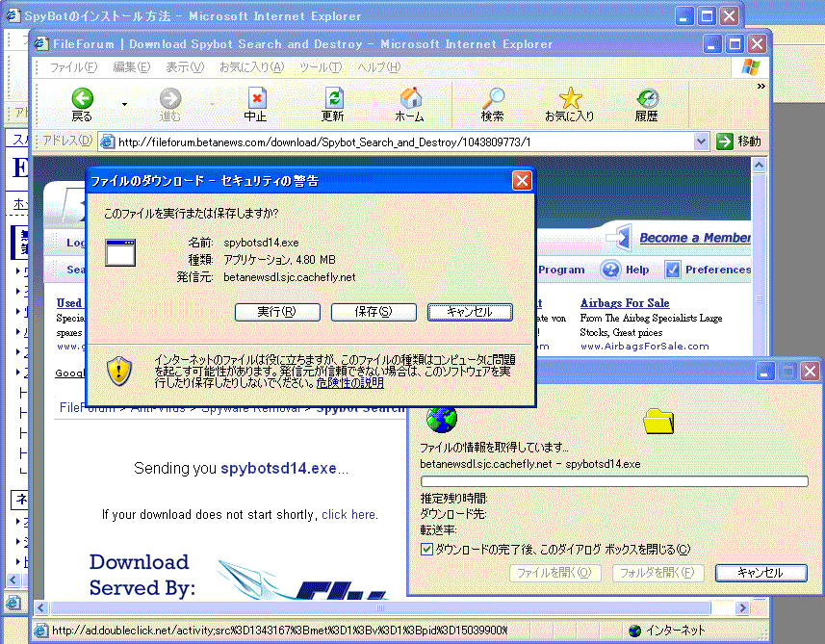Click the source betanewsdl.sjc.cachefly.net text in the dialog
The image size is (825, 644).
click(290, 277)
